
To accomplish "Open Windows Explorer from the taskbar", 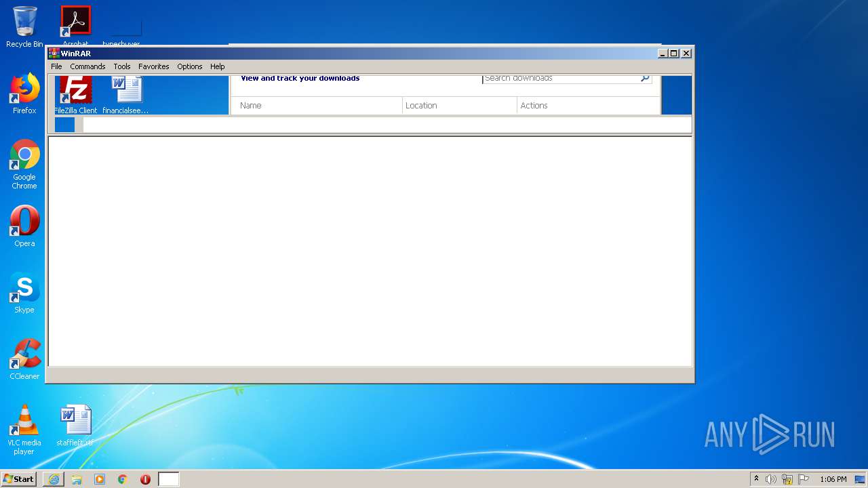I will (77, 479).
